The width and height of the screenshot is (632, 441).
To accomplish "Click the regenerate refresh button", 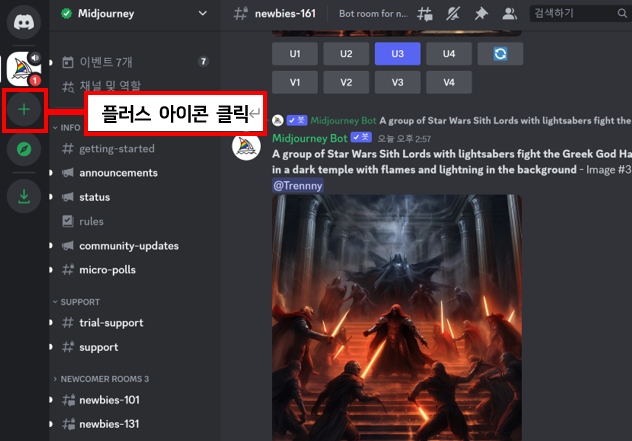I will [500, 54].
